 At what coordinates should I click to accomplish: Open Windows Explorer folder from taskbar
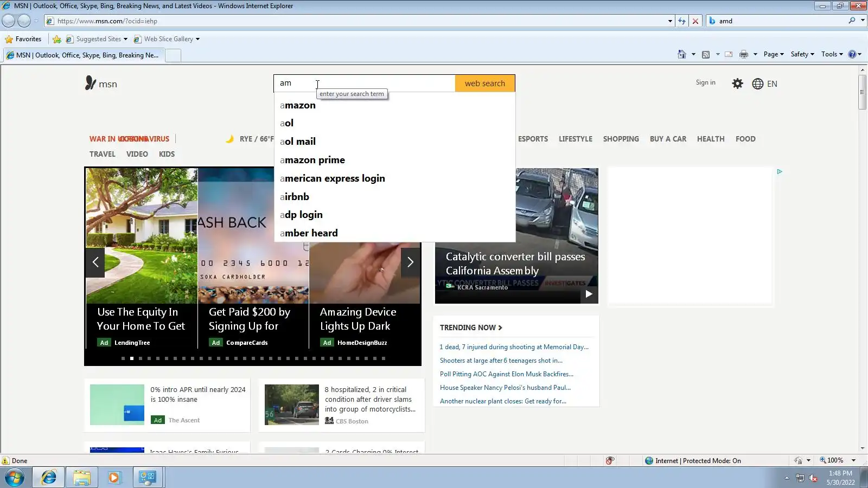pos(82,478)
